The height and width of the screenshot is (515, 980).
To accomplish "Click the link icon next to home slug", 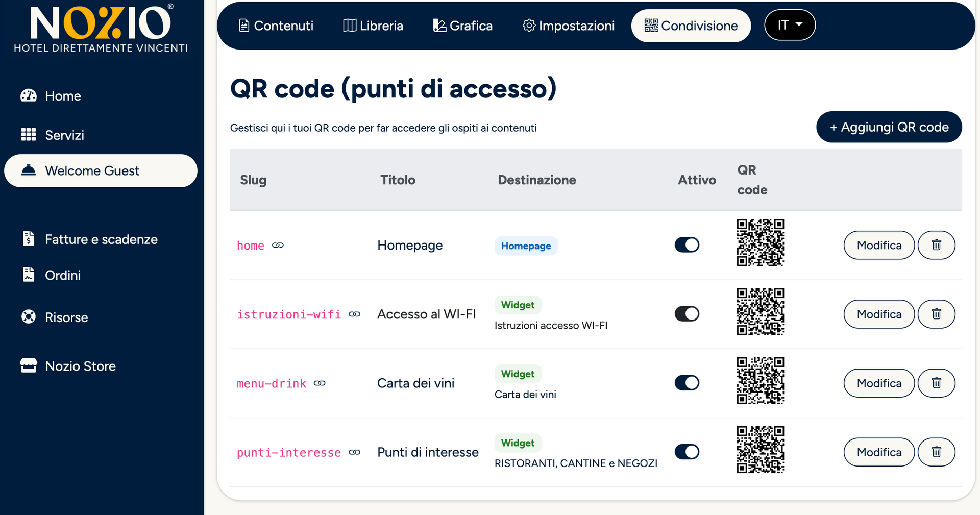I will point(278,246).
